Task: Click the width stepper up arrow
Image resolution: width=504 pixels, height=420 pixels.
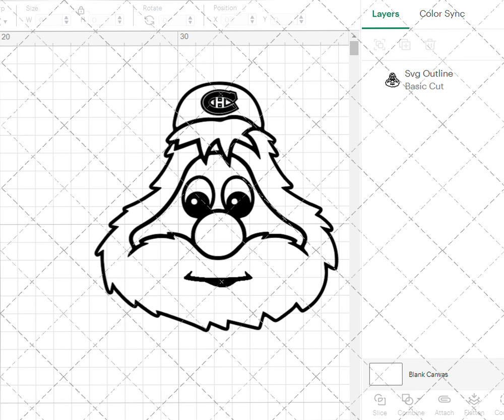Action: [x=67, y=17]
